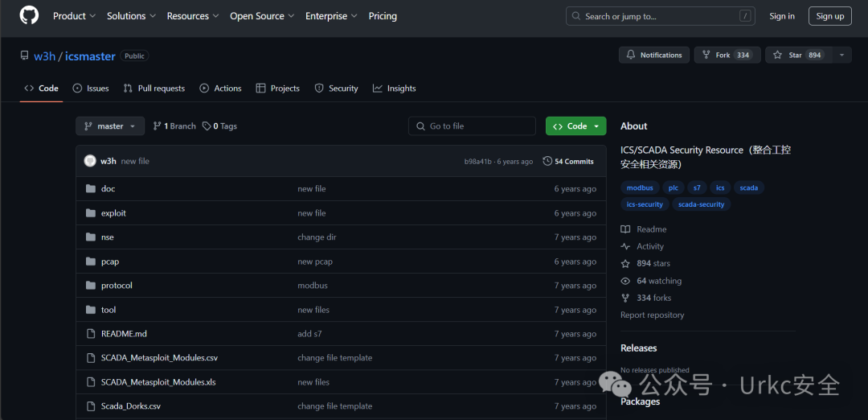Open commit hash b98a41b

coord(477,162)
